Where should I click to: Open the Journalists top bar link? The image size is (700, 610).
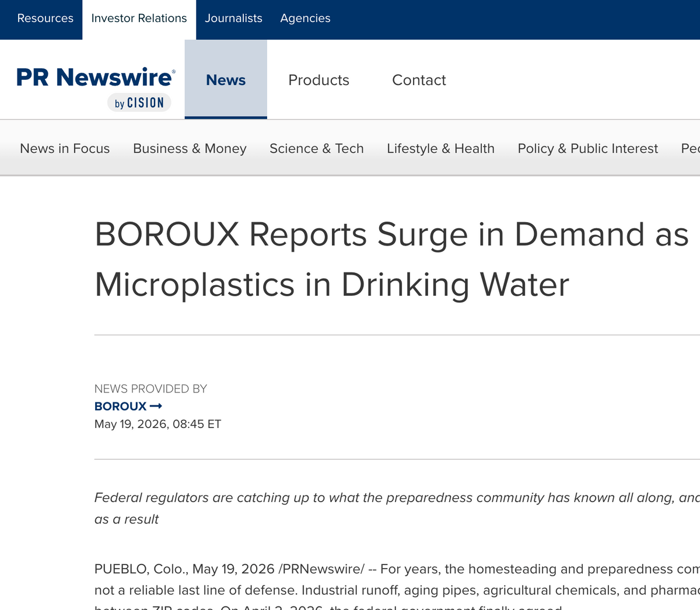click(x=233, y=18)
